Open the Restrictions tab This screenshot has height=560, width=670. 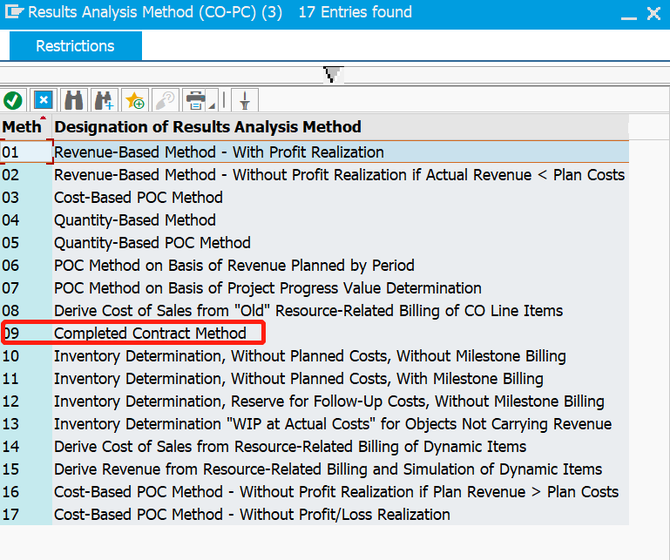tap(75, 46)
